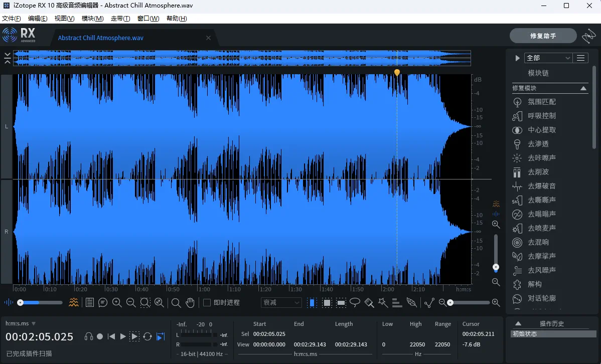This screenshot has width=601, height=364.
Task: Select the 去爆破音 (De-plosive) module
Action: point(542,186)
